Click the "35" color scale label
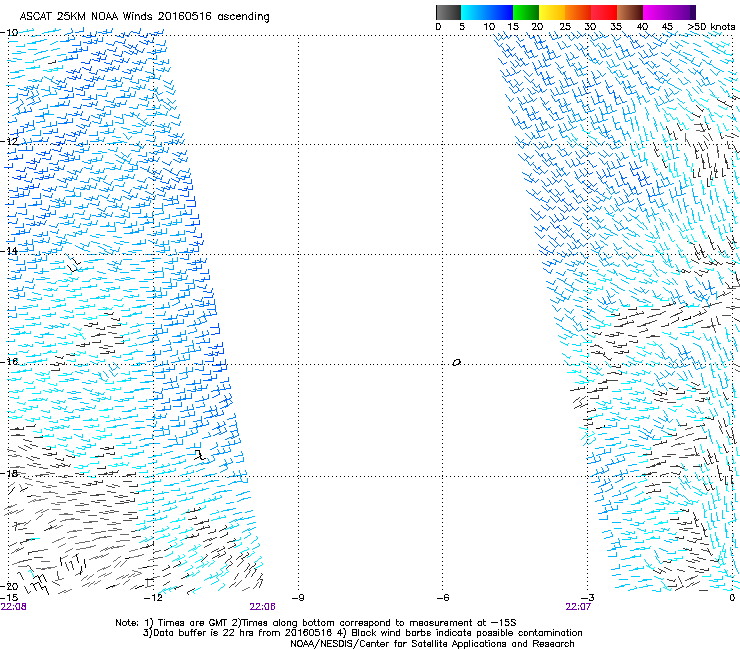 [616, 26]
